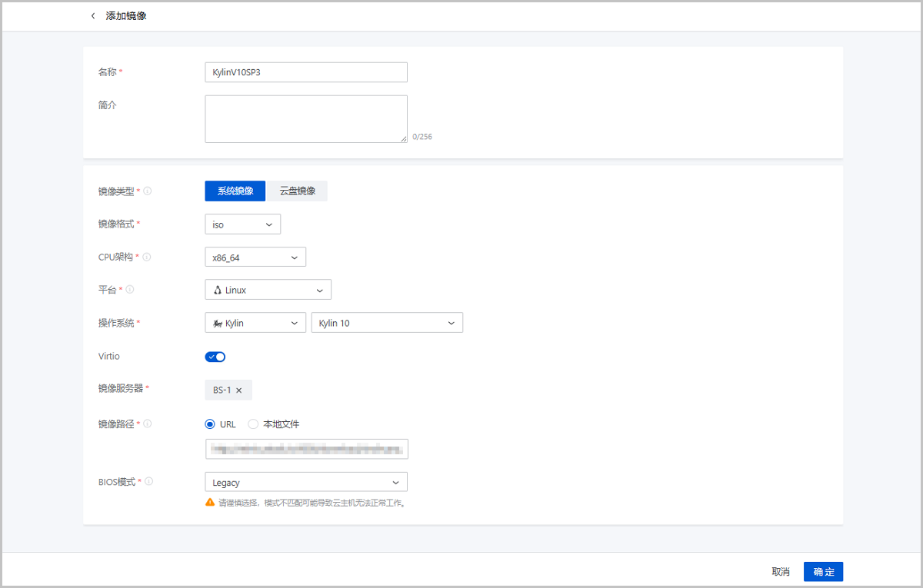Click the info icon next to BIOS模式
The width and height of the screenshot is (923, 588).
click(149, 482)
